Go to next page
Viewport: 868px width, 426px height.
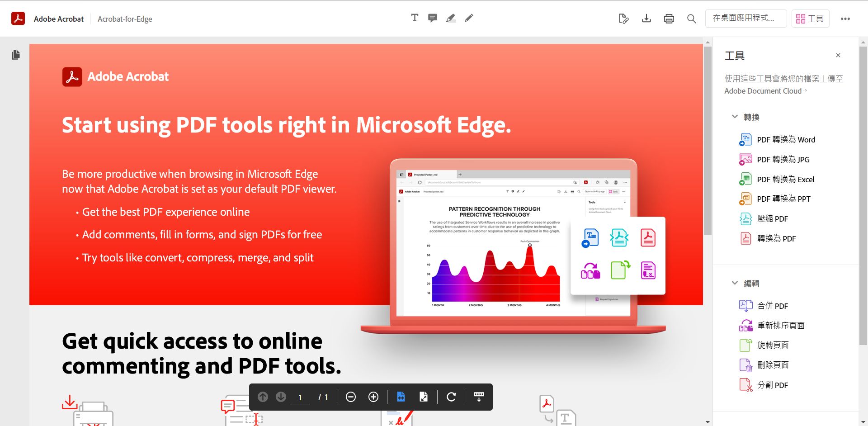[x=281, y=397]
